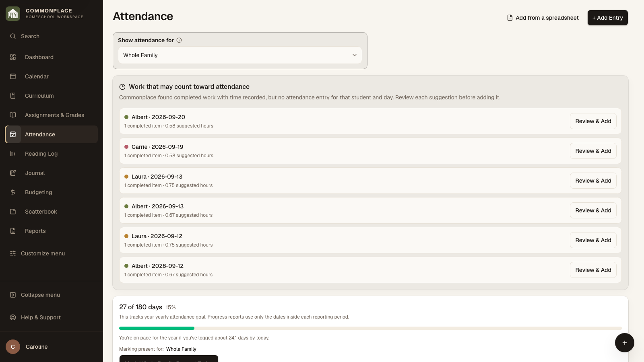Image resolution: width=644 pixels, height=362 pixels.
Task: Click the Budgeting dollar icon
Action: click(x=13, y=192)
